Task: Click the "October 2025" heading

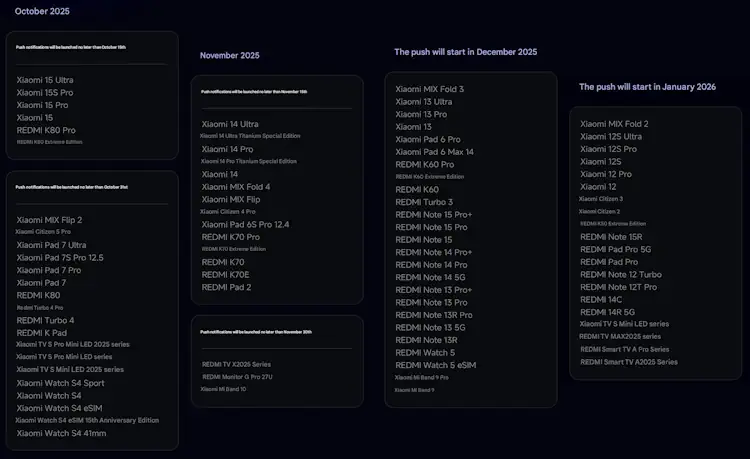Action: tap(42, 11)
